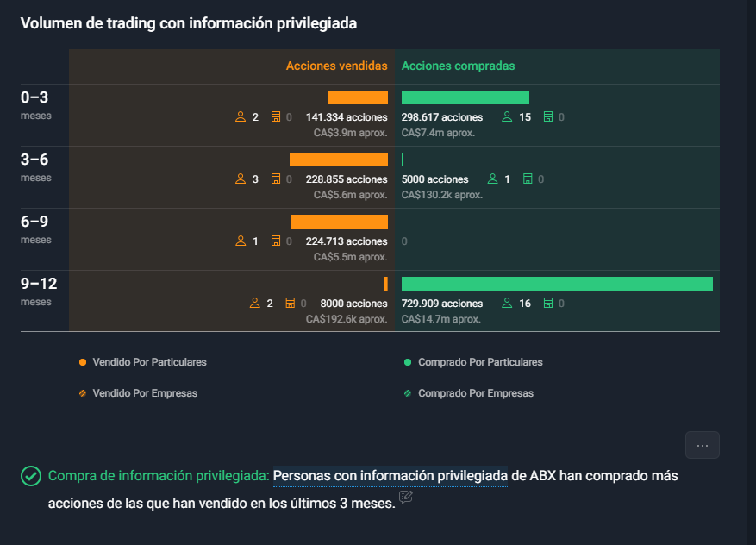Click orange person icon in 0–3 meses row
Image resolution: width=756 pixels, height=545 pixels.
(241, 116)
